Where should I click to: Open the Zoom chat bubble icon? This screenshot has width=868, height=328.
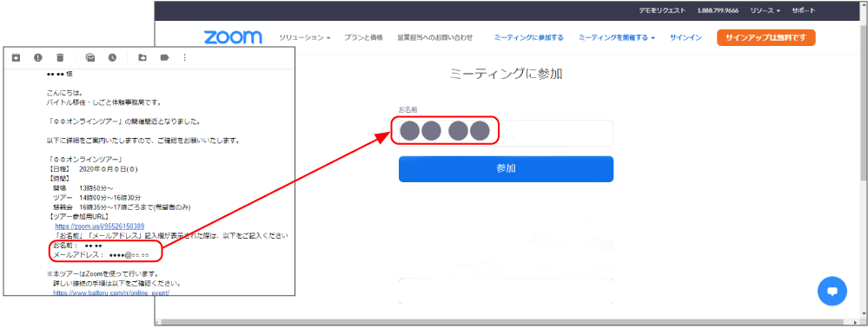(832, 291)
